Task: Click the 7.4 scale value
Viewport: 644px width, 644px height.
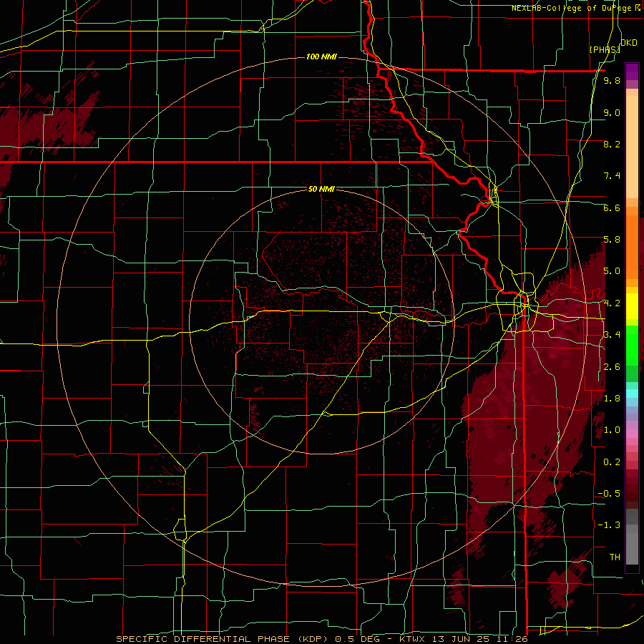Action: click(x=612, y=176)
